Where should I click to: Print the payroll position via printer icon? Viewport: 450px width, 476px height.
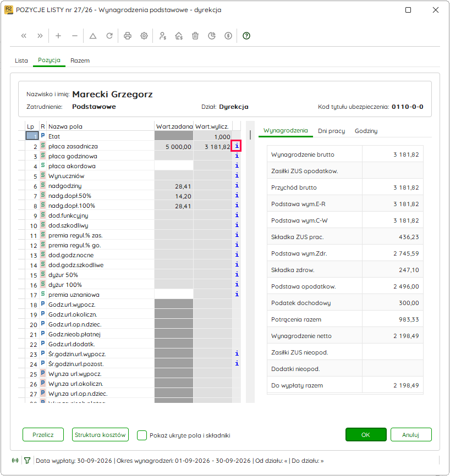point(128,36)
